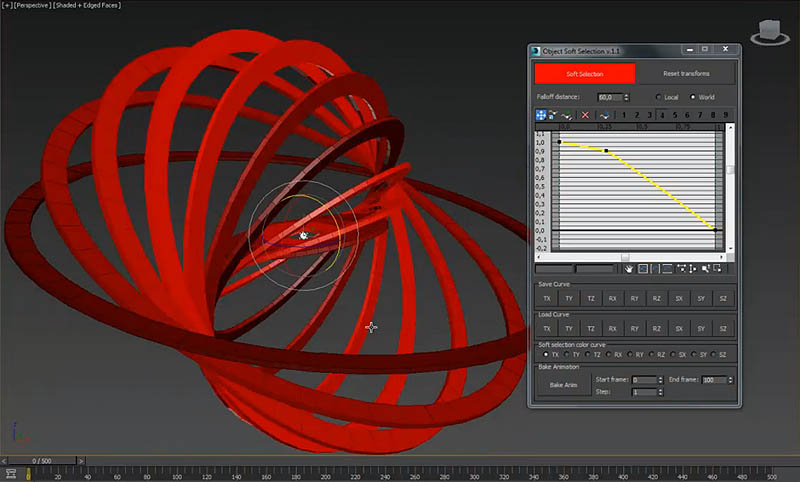Increment the Falloff distance spinner
The image size is (800, 482).
tap(626, 95)
